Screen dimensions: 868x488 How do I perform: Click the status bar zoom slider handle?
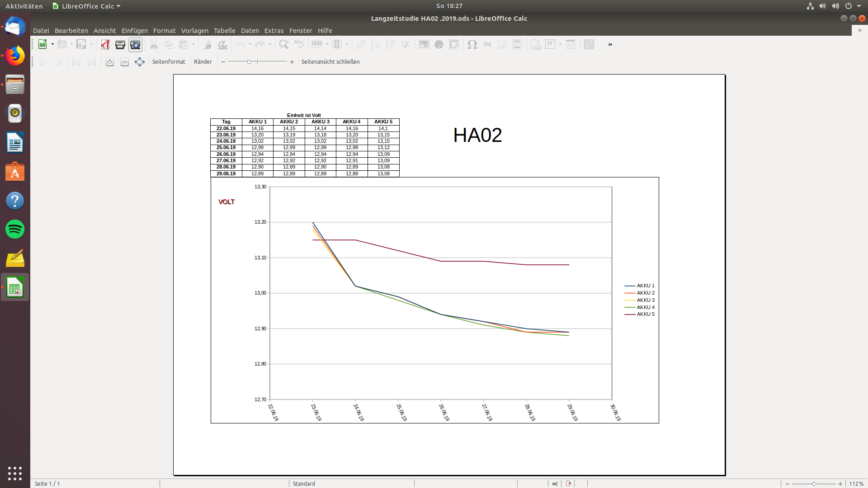814,484
